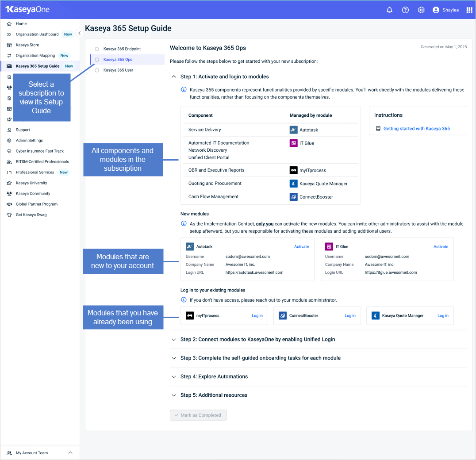Click Generated on May 1, 2025 text

tap(444, 47)
